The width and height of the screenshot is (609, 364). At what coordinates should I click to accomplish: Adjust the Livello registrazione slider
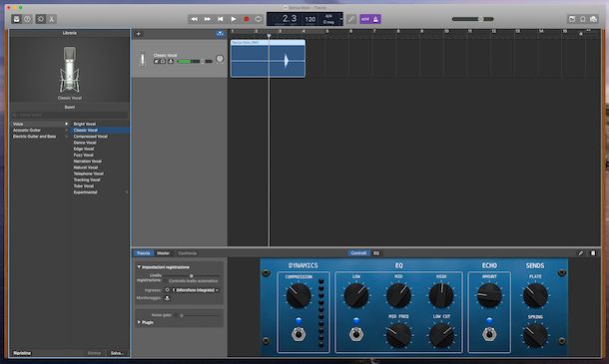click(192, 275)
